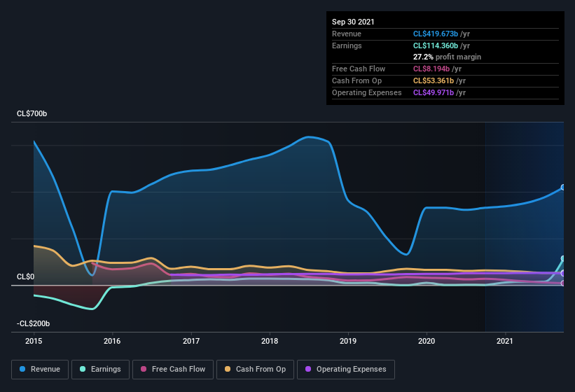The height and width of the screenshot is (392, 575).
Task: Hide the Cash From Op series
Action: (255, 370)
